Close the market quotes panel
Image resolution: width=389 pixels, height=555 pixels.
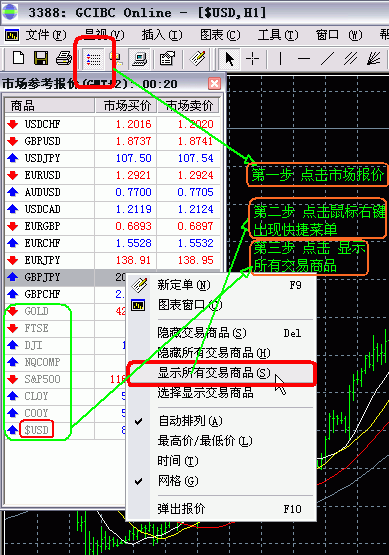[x=214, y=84]
